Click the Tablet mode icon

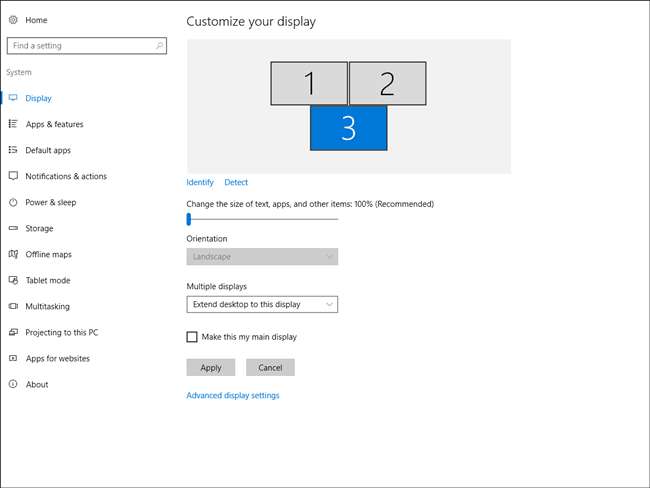(13, 280)
